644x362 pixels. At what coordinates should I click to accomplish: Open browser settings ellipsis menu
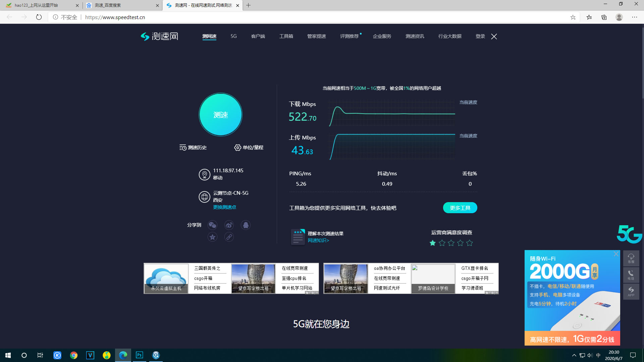point(634,17)
